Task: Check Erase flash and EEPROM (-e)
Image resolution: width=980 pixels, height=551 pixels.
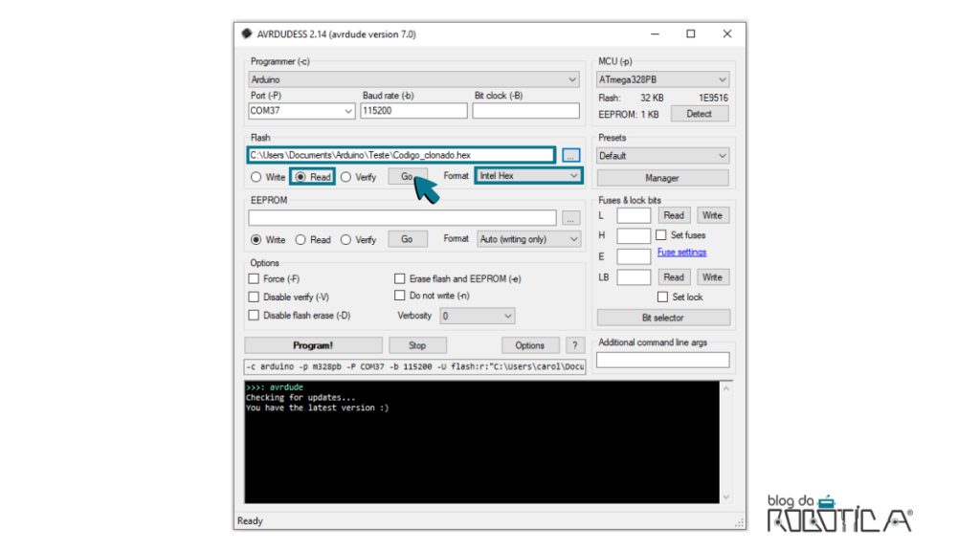Action: [x=400, y=278]
